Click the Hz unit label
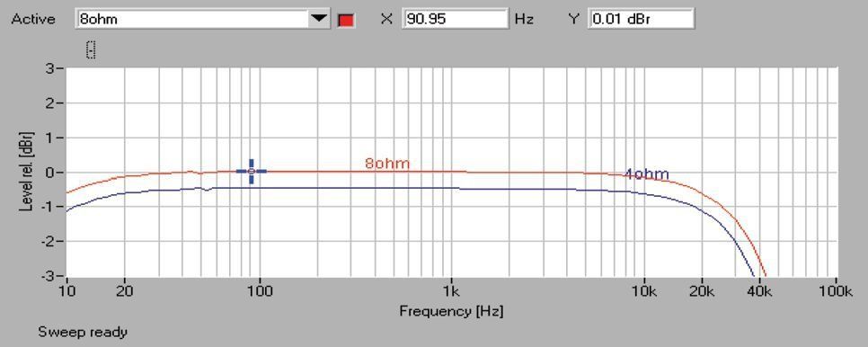 (524, 19)
